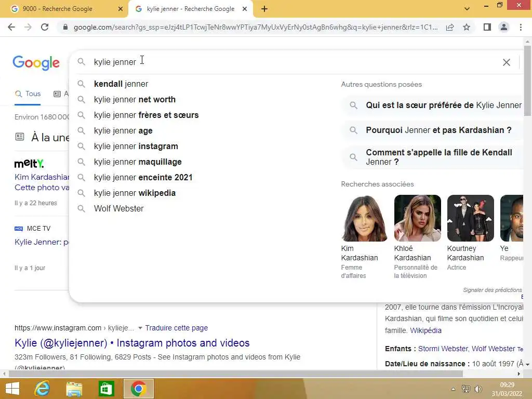532x399 pixels.
Task: Open 'Wolf Webster' link in Enfants row
Action: pyautogui.click(x=494, y=349)
